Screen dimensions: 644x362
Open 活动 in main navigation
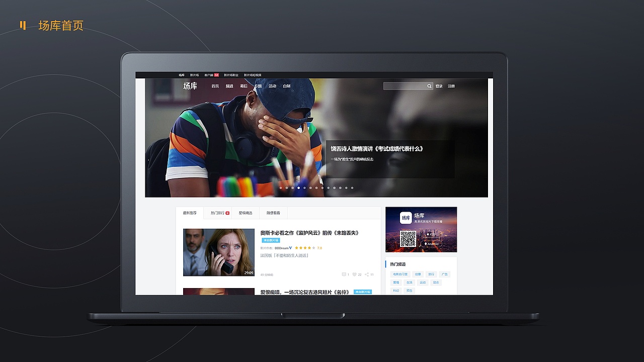272,86
